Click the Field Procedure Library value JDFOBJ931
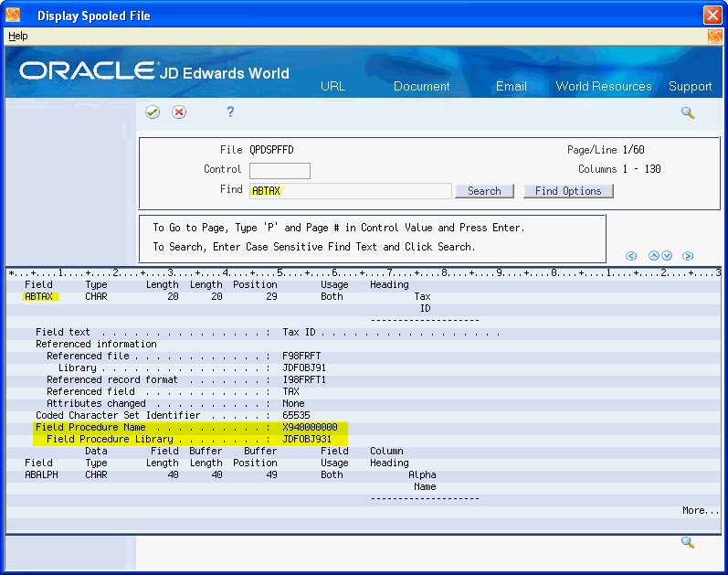Viewport: 728px width, 575px height. (x=307, y=440)
